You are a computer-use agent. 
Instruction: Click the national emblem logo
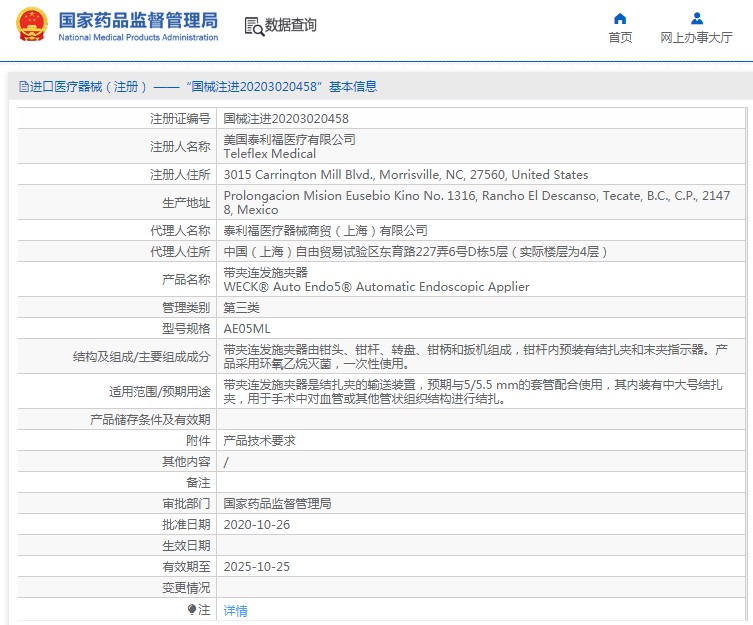(x=32, y=25)
